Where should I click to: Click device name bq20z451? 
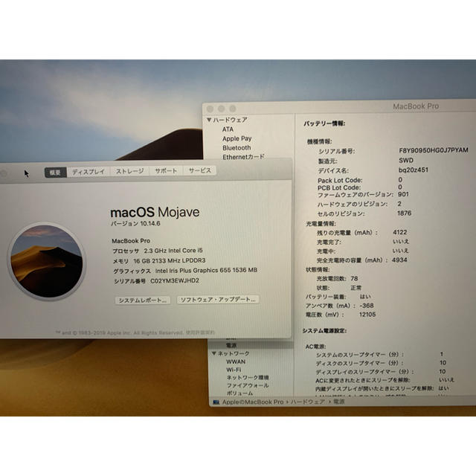[x=414, y=170]
